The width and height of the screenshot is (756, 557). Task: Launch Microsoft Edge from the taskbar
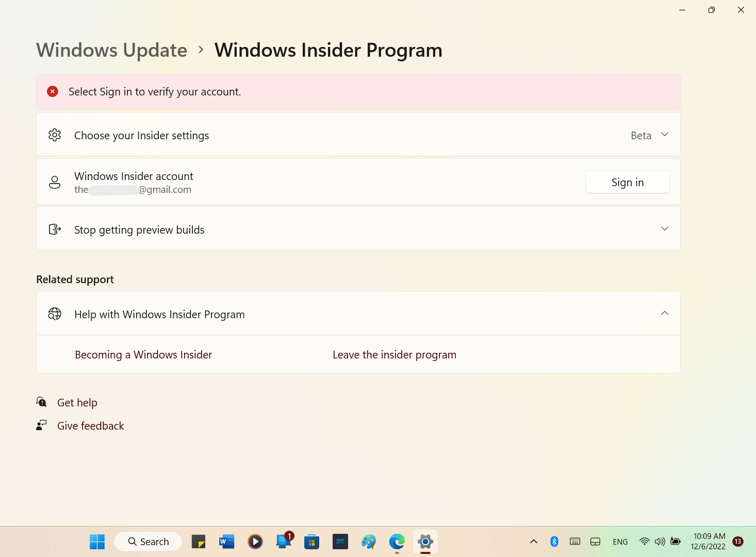[397, 542]
